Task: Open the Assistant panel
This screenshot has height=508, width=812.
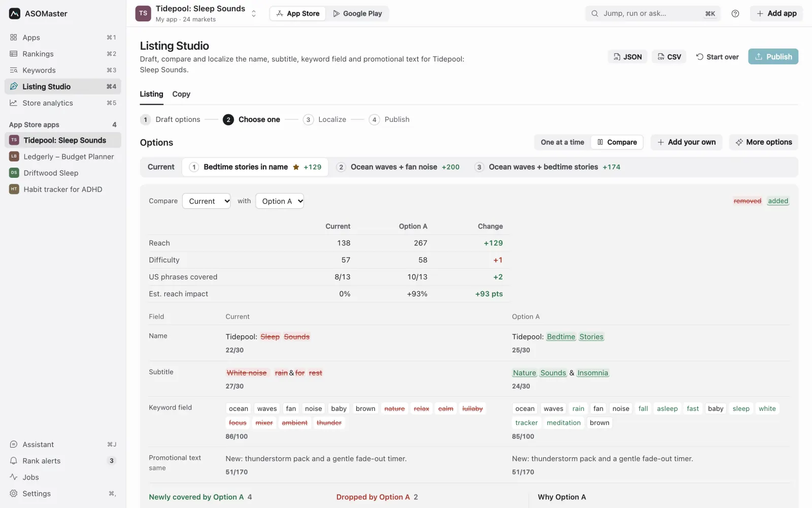Action: [63, 444]
